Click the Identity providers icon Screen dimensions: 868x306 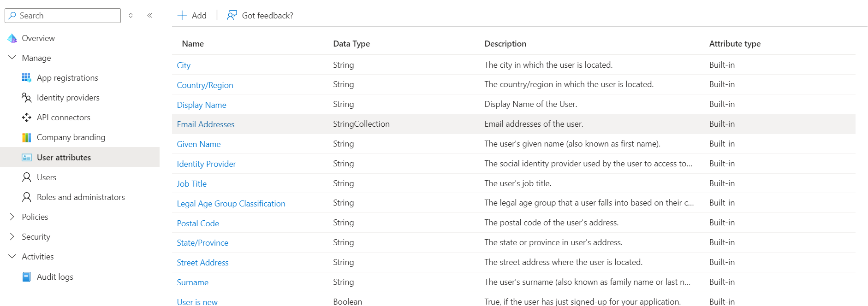coord(27,98)
